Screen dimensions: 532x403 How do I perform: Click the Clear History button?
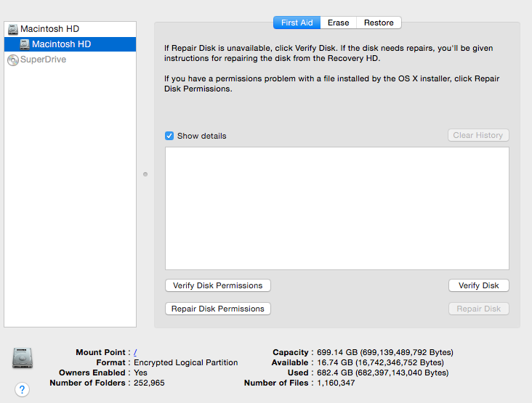click(478, 135)
